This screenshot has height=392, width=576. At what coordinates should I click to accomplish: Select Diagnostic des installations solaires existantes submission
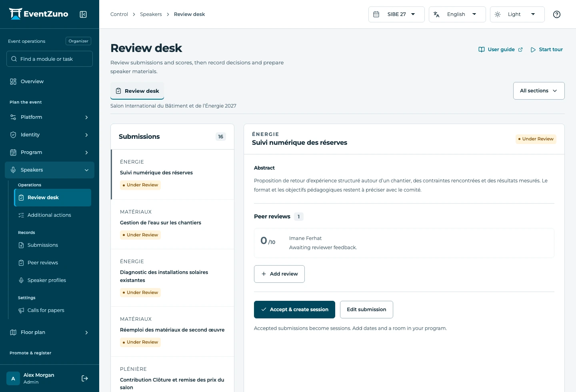pyautogui.click(x=172, y=278)
